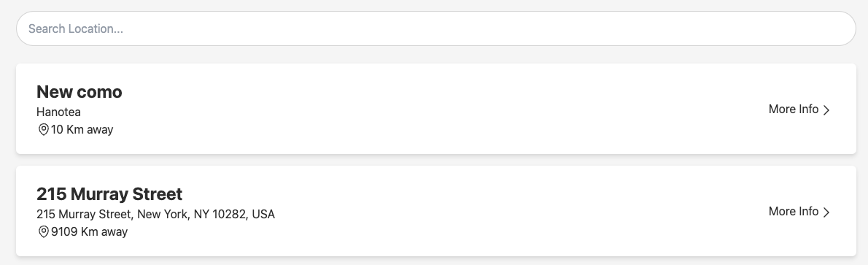Expand 215 Murray Street details via right arrow
868x265 pixels.
pyautogui.click(x=826, y=212)
